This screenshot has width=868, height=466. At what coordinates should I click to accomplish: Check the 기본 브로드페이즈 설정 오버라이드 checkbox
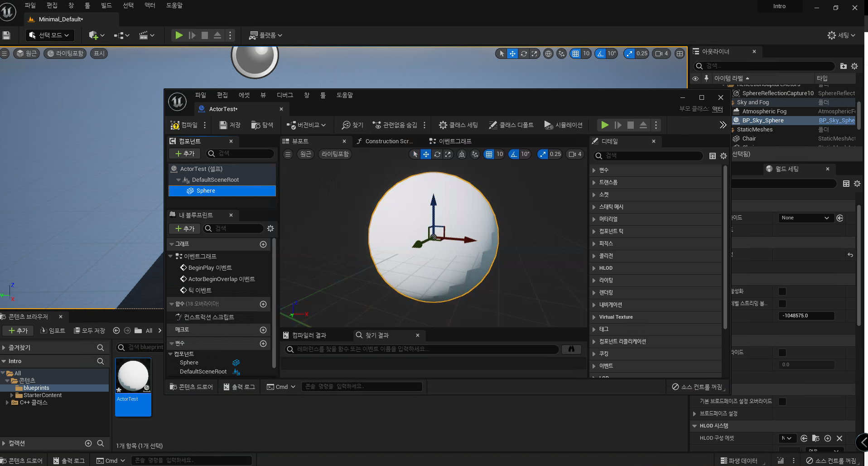pyautogui.click(x=782, y=402)
